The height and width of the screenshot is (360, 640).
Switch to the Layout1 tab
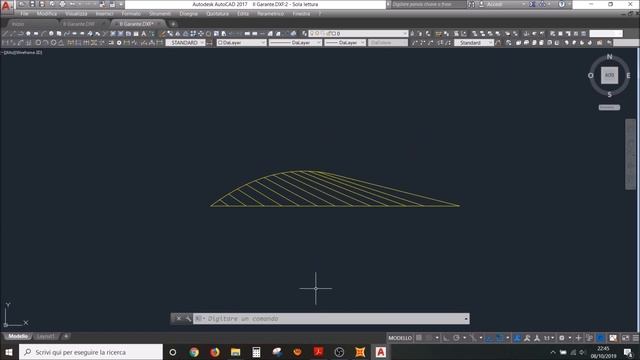45,336
